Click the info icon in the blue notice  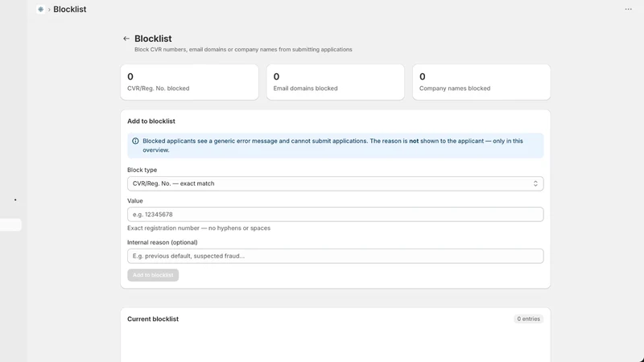[135, 142]
